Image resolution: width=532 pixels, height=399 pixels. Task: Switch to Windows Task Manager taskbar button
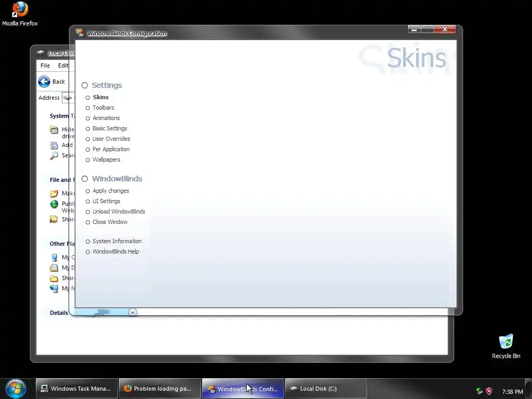(x=77, y=389)
